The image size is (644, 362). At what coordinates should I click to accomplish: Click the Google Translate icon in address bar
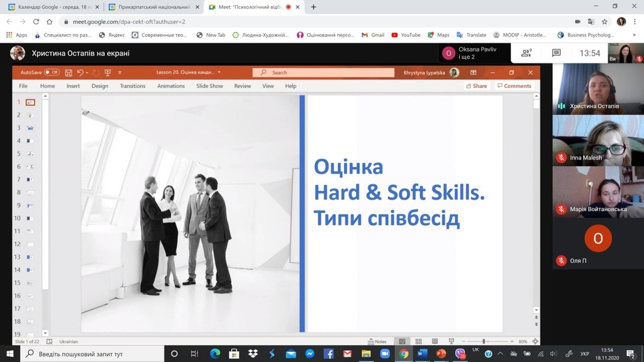point(592,21)
